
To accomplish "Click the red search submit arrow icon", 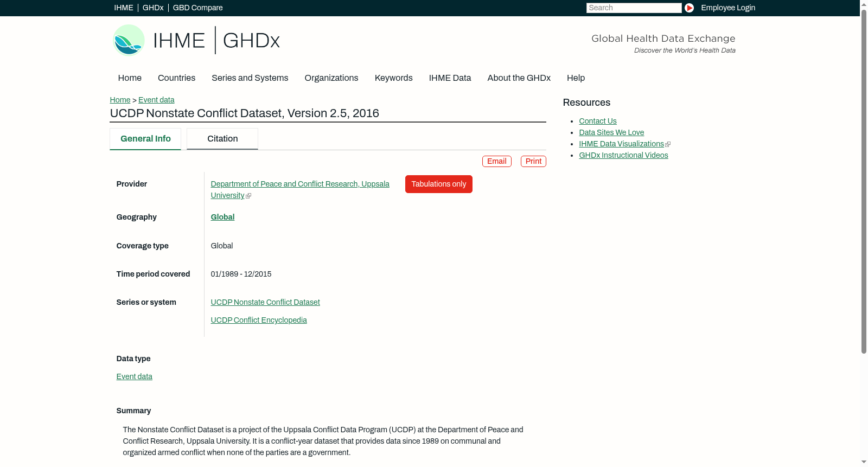I will 689,8.
